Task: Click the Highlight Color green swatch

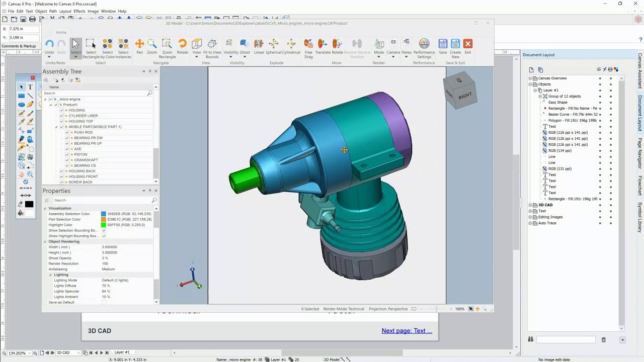Action: point(104,225)
